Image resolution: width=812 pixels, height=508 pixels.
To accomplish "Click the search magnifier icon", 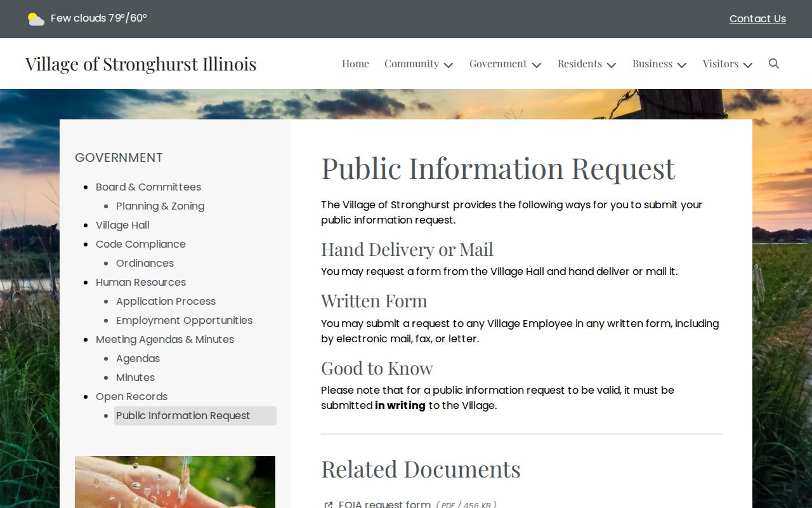I will 774,63.
